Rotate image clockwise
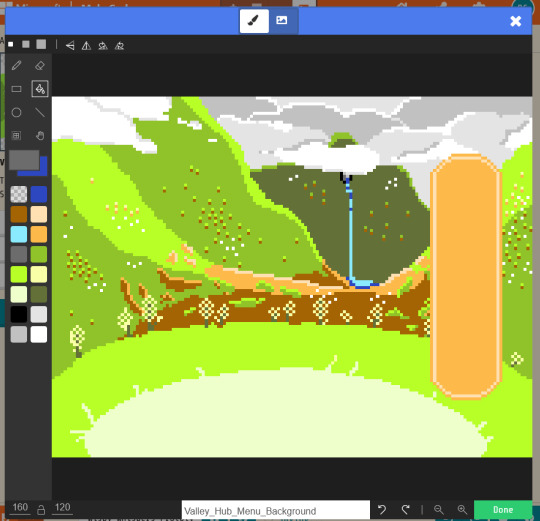Viewport: 540px width, 521px height. [x=103, y=45]
